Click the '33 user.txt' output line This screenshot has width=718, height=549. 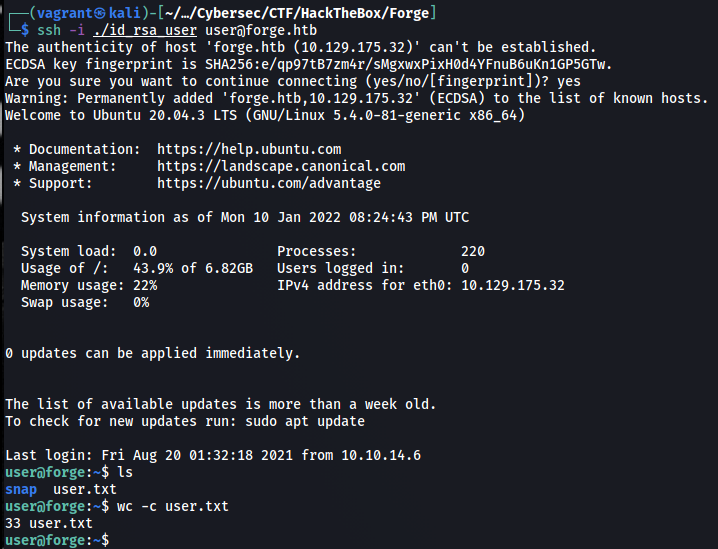pyautogui.click(x=49, y=523)
